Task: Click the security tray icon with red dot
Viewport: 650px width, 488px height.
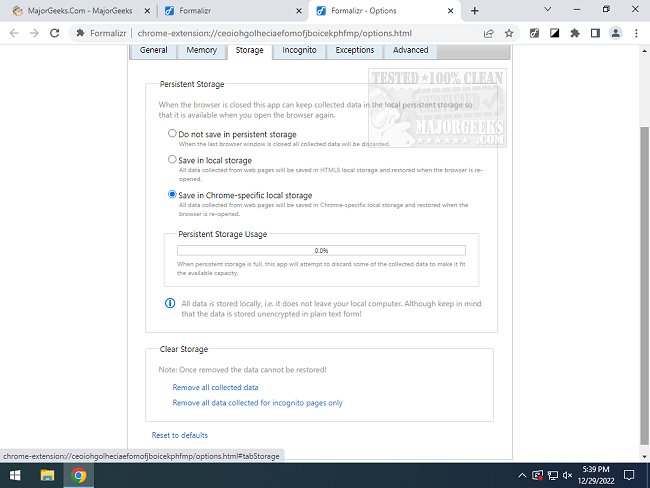Action: click(537, 475)
